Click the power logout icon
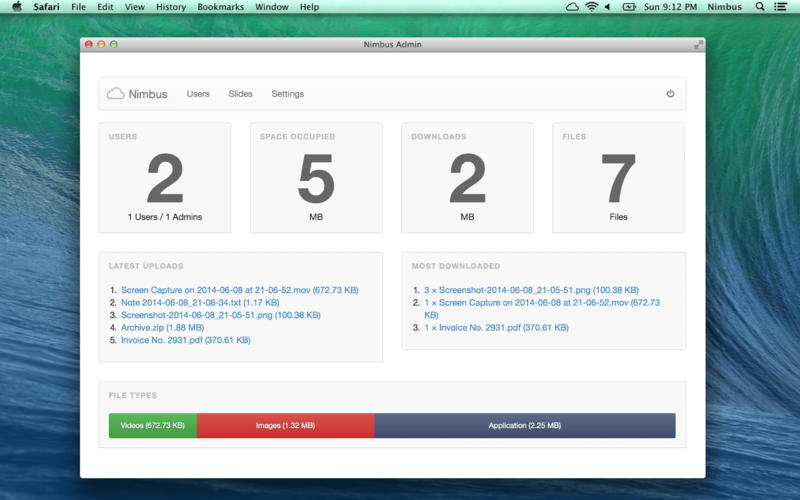This screenshot has width=800, height=500. (x=670, y=93)
